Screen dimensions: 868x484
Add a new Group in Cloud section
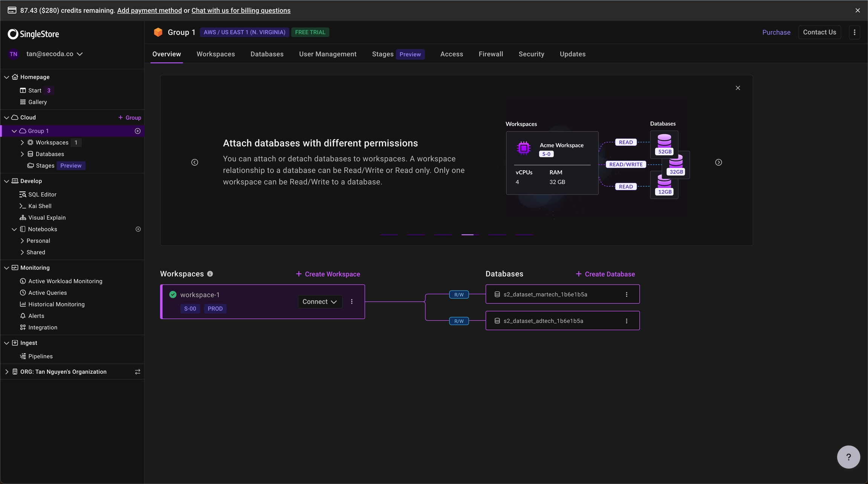click(x=130, y=117)
